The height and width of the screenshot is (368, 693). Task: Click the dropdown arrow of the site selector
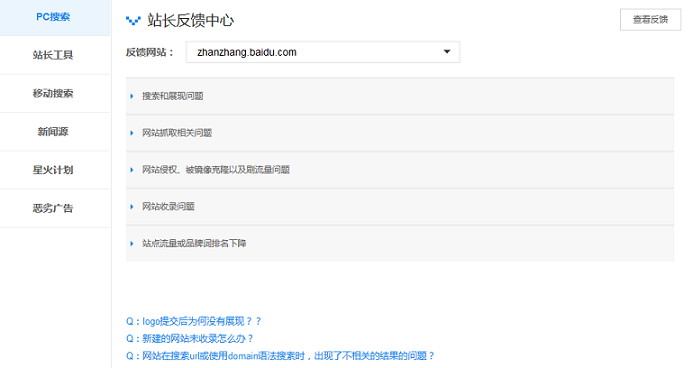(x=447, y=52)
